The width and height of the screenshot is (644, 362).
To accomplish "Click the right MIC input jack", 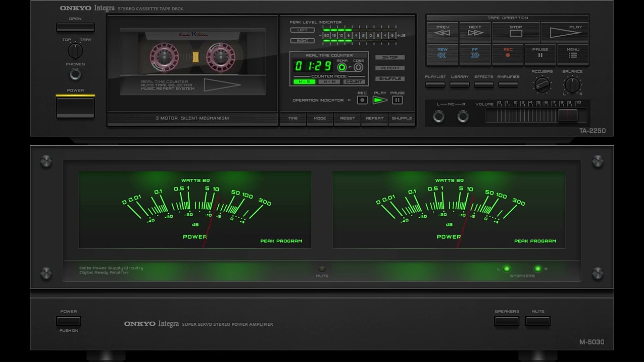I will [x=463, y=117].
